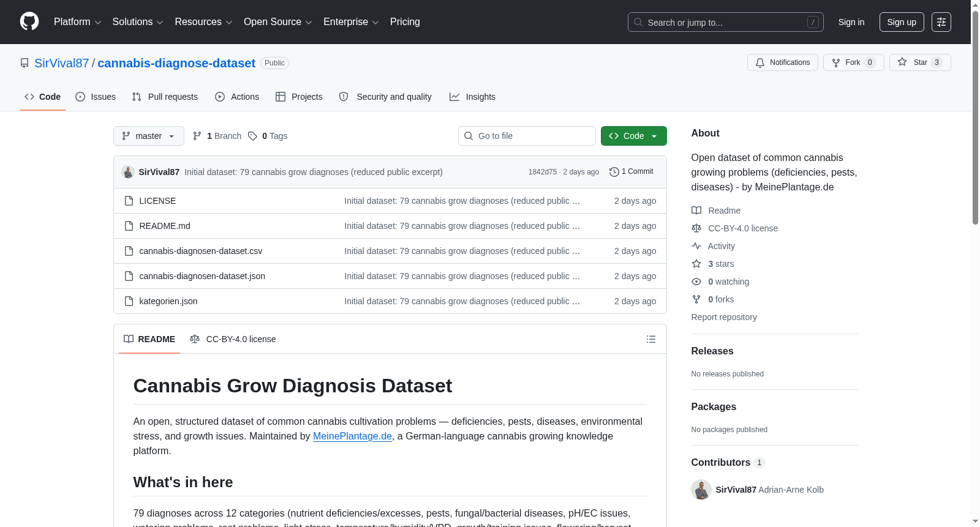Expand the Resources menu
This screenshot has width=980, height=527.
pyautogui.click(x=203, y=22)
